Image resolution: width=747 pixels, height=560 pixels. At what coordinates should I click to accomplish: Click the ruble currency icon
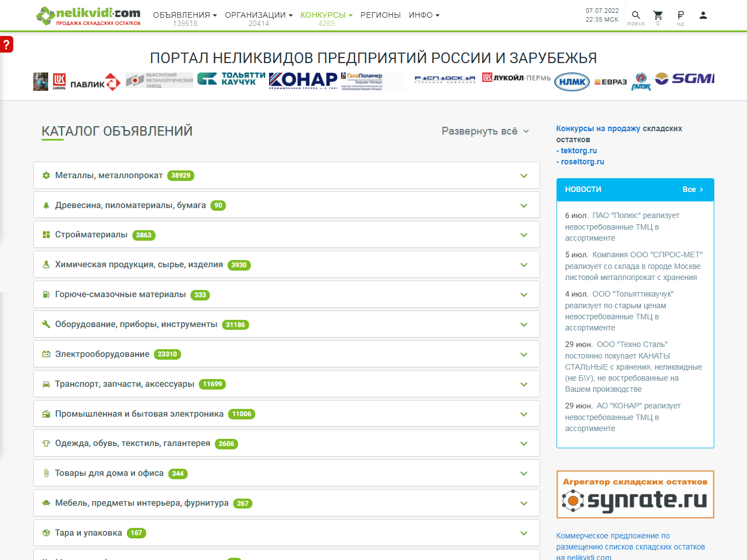coord(681,15)
